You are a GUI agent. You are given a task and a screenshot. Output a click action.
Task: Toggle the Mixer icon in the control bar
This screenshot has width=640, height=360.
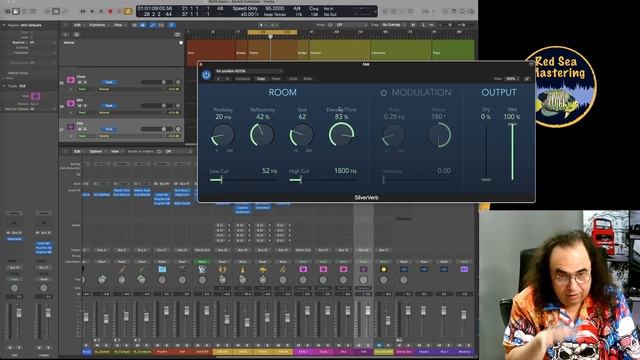56,11
